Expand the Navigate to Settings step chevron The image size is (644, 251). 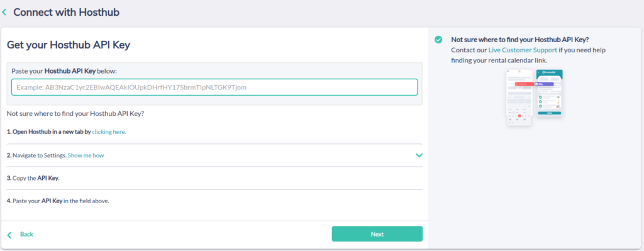coord(419,155)
